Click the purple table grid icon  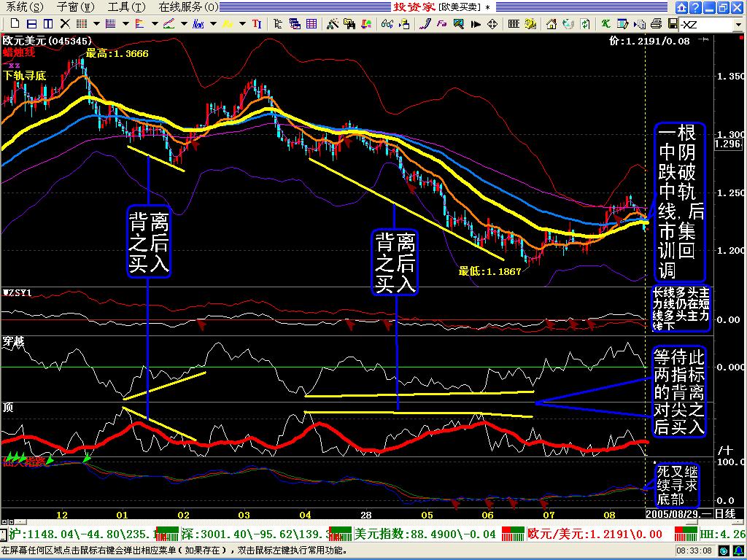[311, 24]
